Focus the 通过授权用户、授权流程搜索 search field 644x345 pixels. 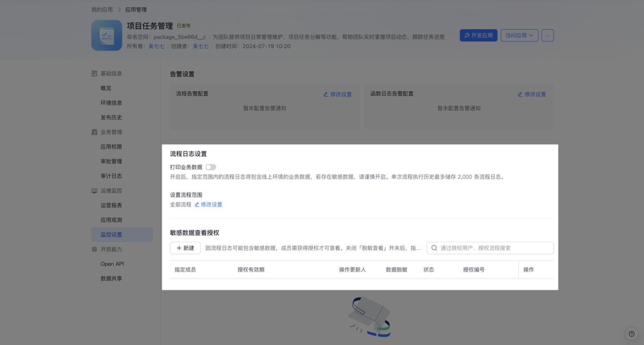490,248
